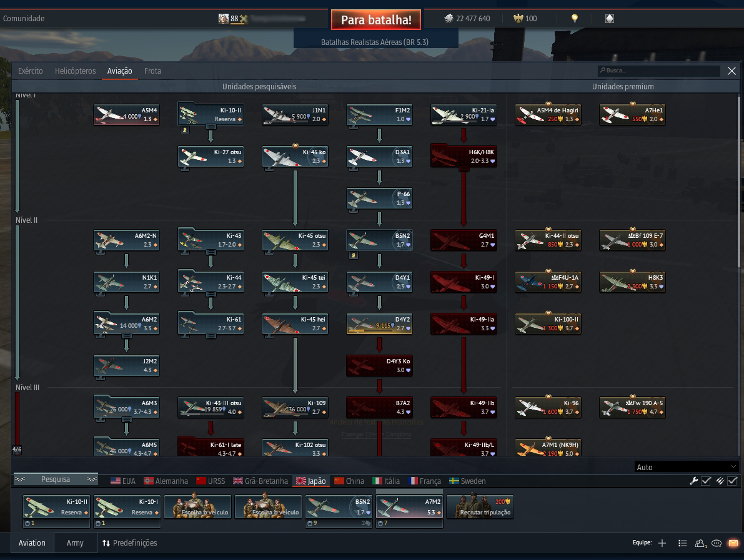Image resolution: width=744 pixels, height=560 pixels.
Task: Select the Ki-109 aircraft card
Action: click(x=295, y=407)
